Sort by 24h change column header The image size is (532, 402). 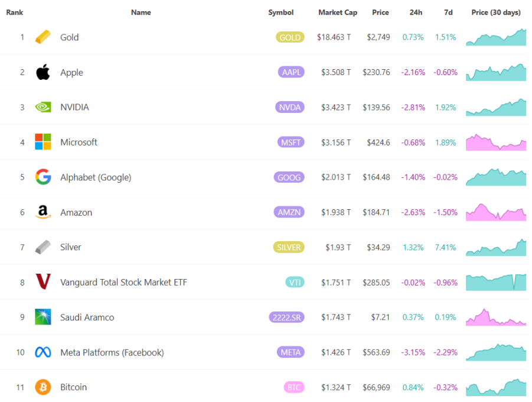click(416, 12)
